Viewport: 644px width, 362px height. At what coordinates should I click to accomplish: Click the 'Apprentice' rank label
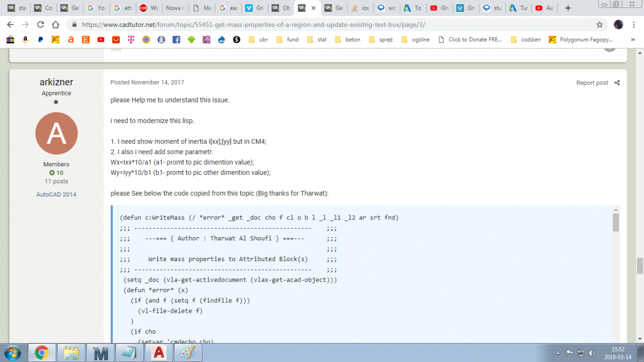click(56, 93)
